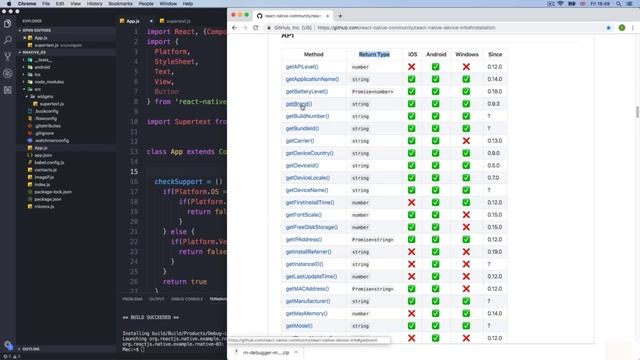
Task: Open the Search view in VS Code activity bar
Action: [x=7, y=40]
